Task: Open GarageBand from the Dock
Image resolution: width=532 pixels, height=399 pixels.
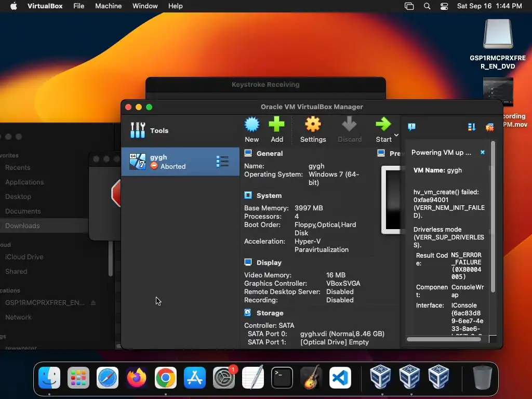Action: pos(311,378)
